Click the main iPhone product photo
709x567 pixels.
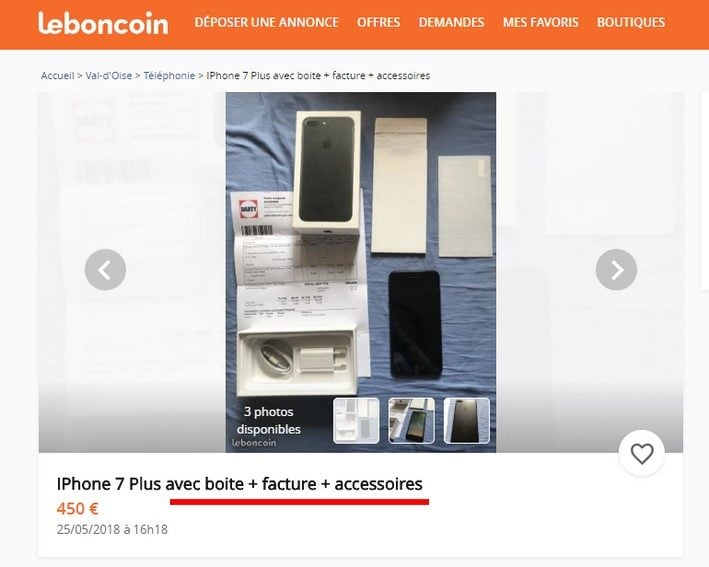pos(361,244)
